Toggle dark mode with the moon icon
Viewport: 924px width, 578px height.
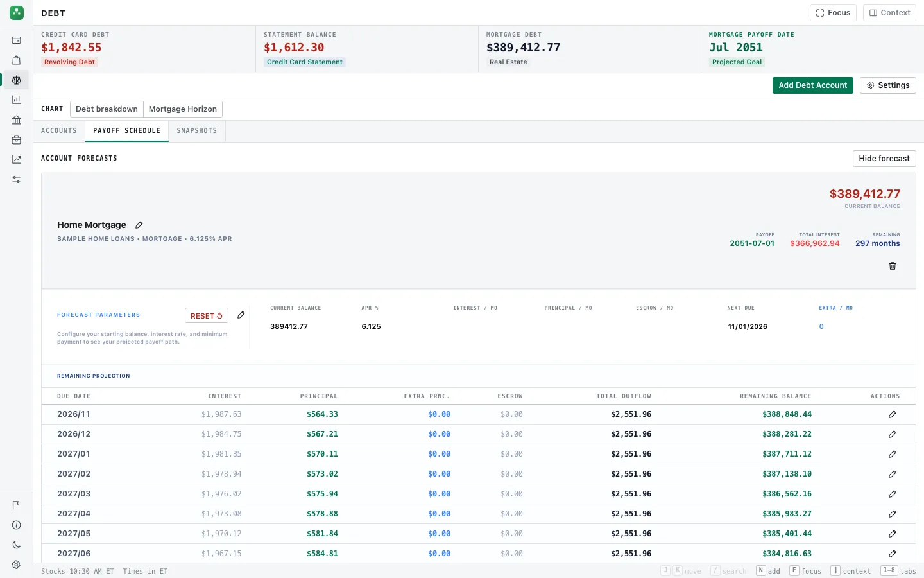click(17, 545)
